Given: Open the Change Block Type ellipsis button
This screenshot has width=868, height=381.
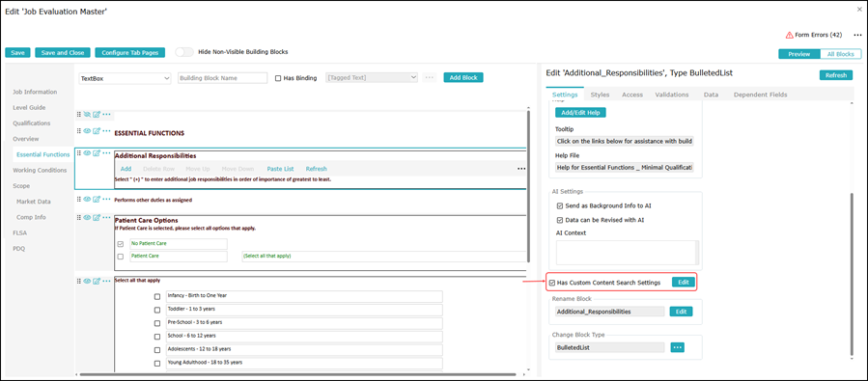Looking at the screenshot, I should coord(678,347).
